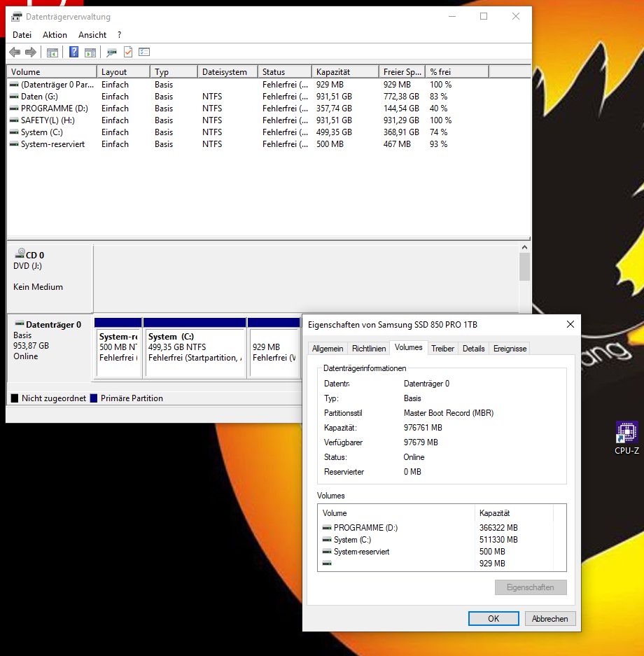The height and width of the screenshot is (656, 644).
Task: Click the disk pane vertical scrollbar thumb
Action: pyautogui.click(x=524, y=267)
